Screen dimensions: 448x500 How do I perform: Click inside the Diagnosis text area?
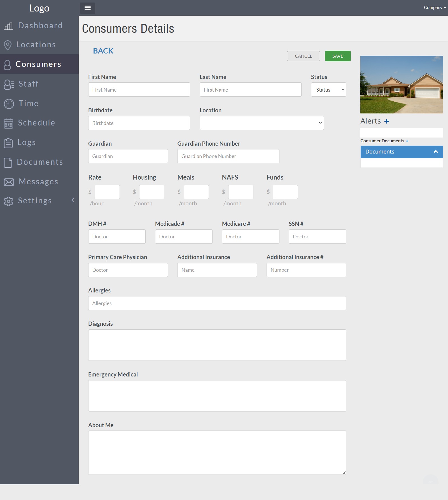point(217,345)
